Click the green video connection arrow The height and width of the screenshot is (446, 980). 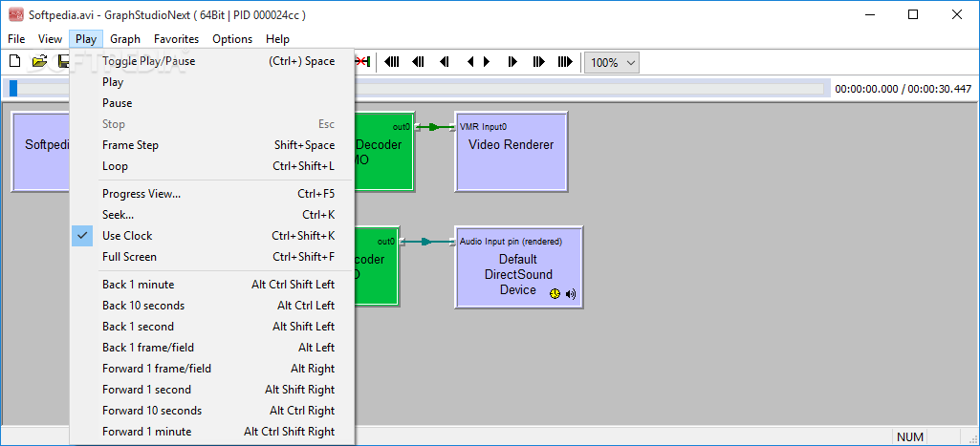[434, 127]
